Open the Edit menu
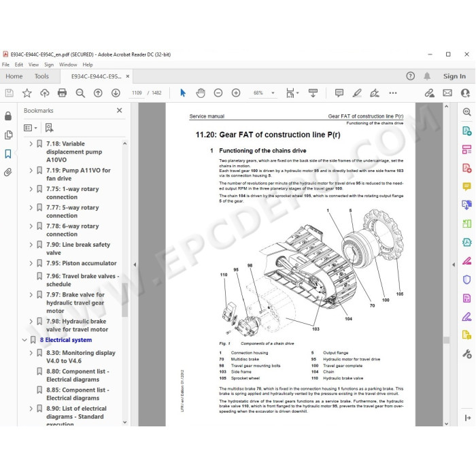476x476 pixels. pyautogui.click(x=19, y=65)
